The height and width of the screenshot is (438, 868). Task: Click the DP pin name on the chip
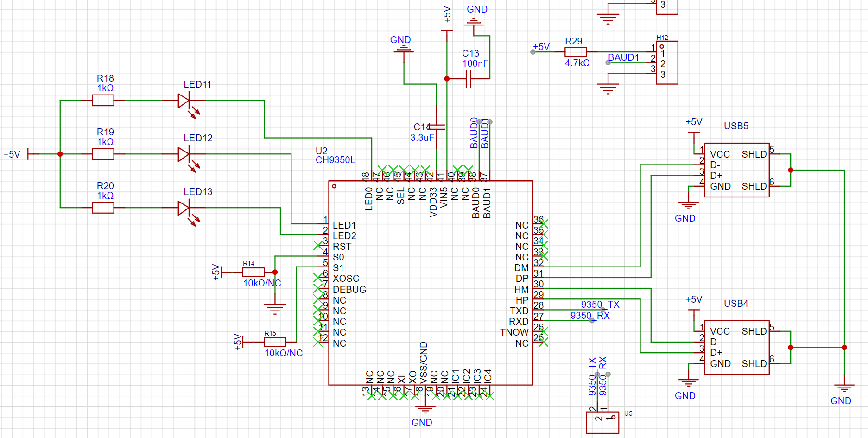tap(522, 279)
